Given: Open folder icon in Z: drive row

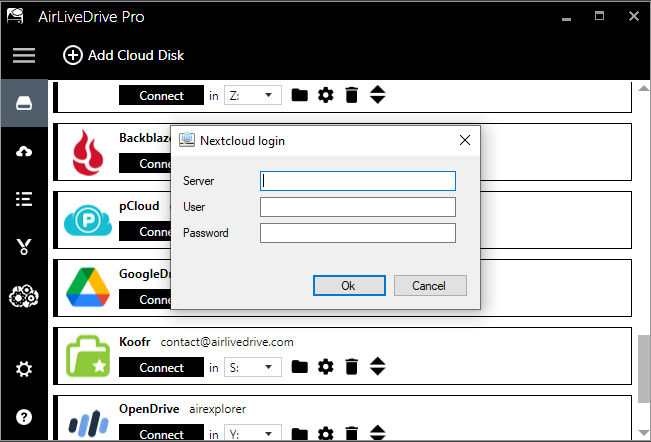Looking at the screenshot, I should click(x=299, y=95).
